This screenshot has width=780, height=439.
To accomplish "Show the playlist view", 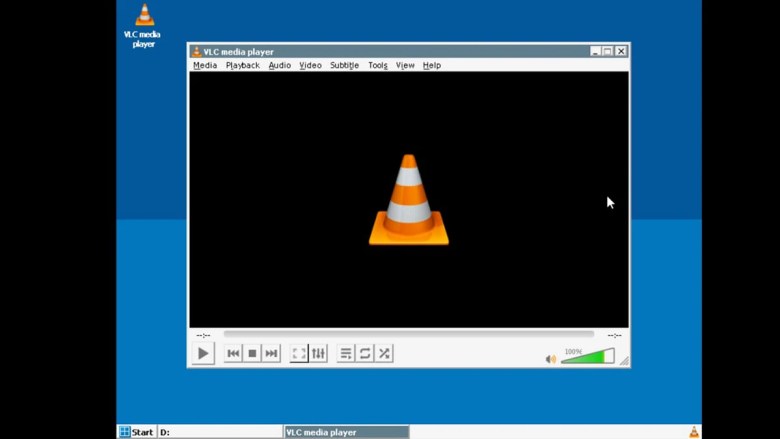I will pos(346,353).
